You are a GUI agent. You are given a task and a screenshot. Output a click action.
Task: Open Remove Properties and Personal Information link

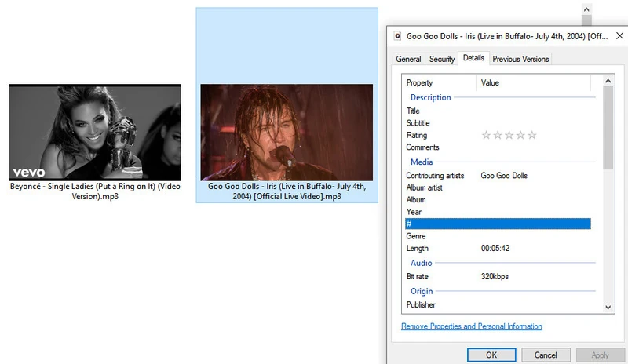[x=472, y=326]
